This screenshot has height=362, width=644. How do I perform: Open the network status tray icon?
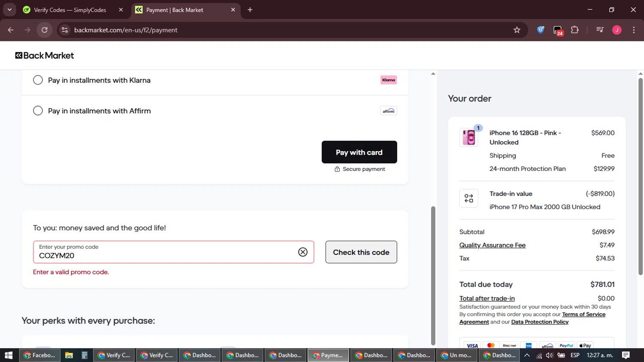pyautogui.click(x=539, y=355)
